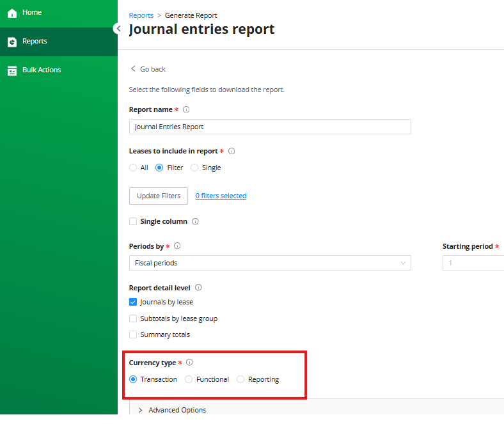This screenshot has width=504, height=424.
Task: Click the Go back arrow link
Action: (148, 69)
